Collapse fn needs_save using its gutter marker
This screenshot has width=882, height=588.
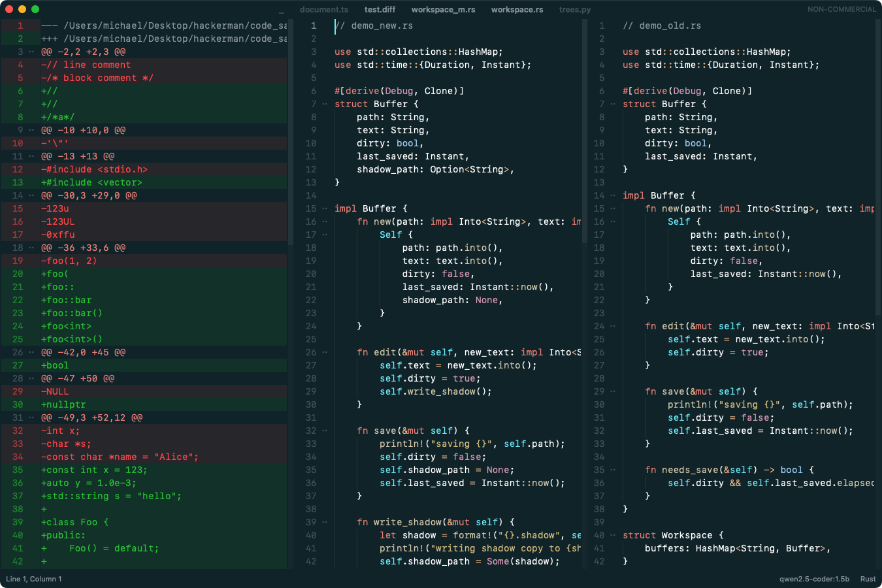click(x=613, y=470)
